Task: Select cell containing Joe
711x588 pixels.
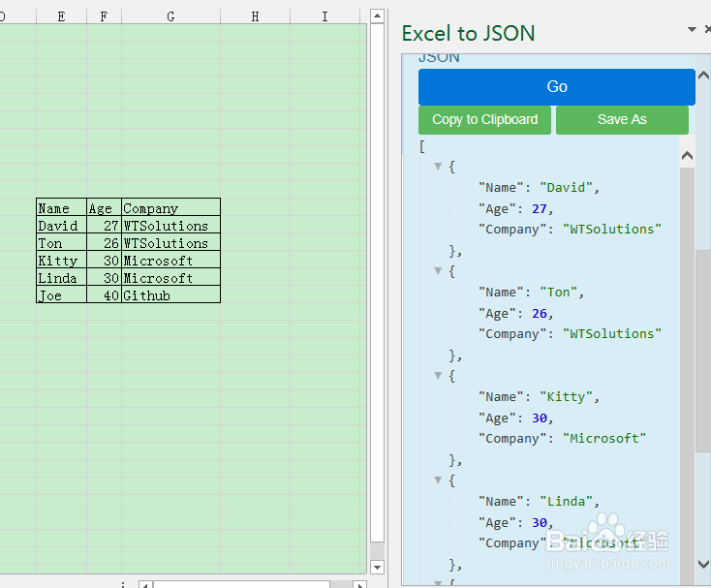Action: coord(61,294)
